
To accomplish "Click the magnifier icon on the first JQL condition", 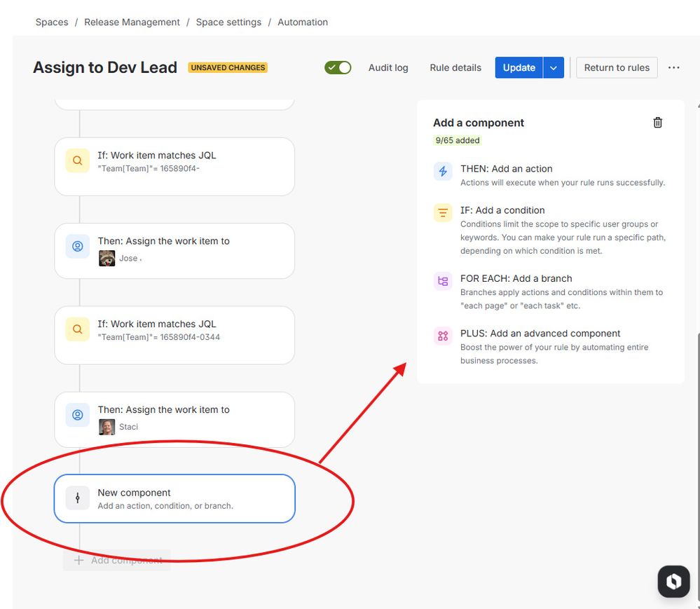I will [x=77, y=160].
